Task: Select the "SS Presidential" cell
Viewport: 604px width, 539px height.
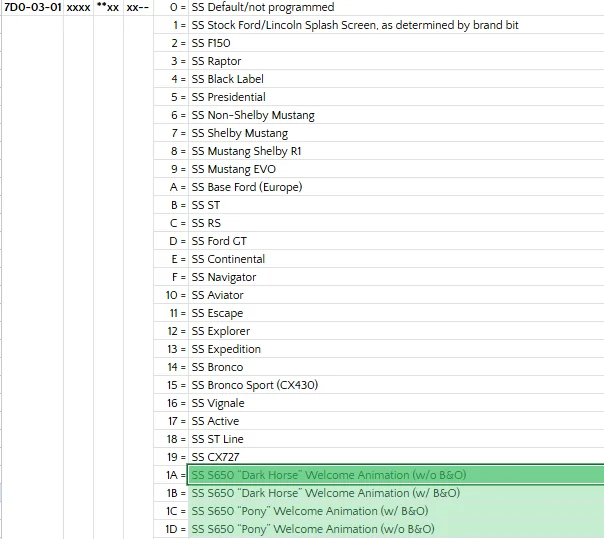Action: tap(396, 97)
